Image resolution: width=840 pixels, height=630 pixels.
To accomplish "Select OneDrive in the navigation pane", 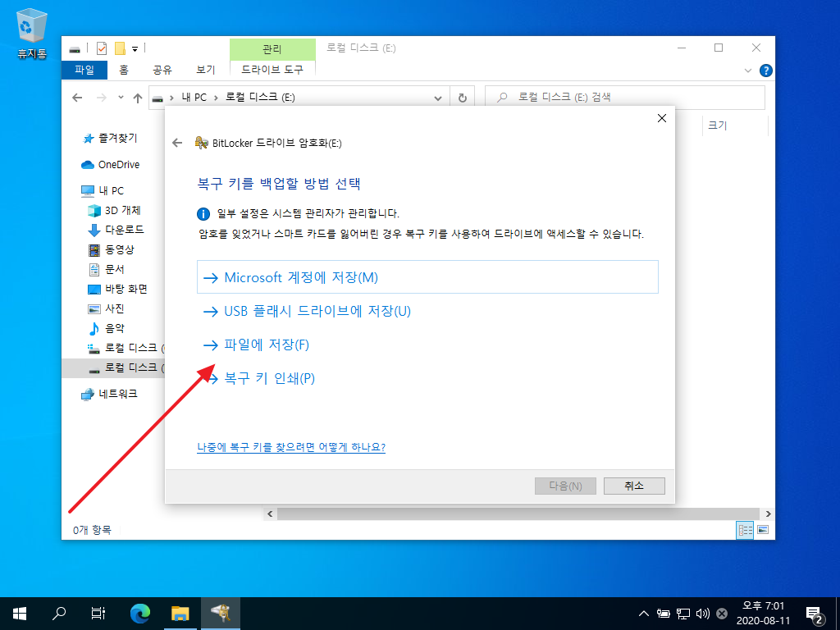I will pos(111,164).
